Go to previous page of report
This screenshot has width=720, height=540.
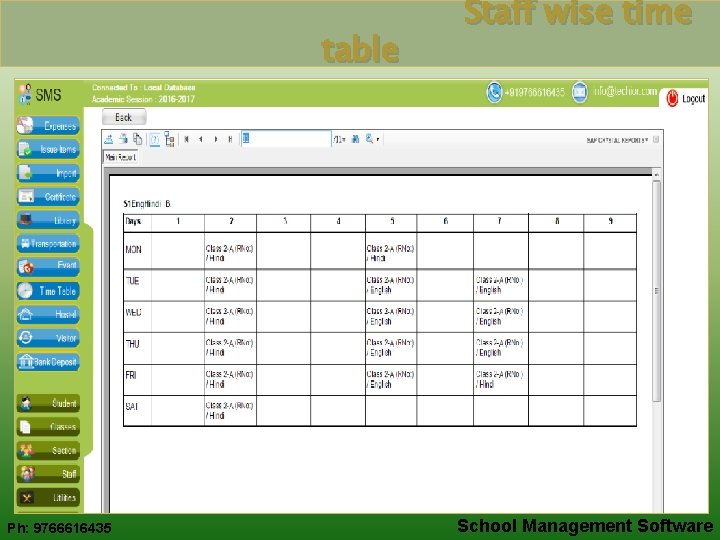[201, 139]
